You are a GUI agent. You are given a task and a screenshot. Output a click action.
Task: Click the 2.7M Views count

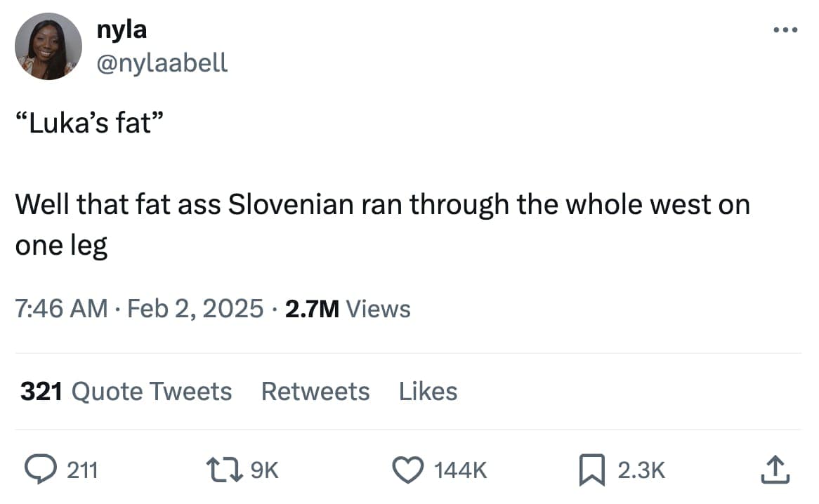[x=348, y=308]
